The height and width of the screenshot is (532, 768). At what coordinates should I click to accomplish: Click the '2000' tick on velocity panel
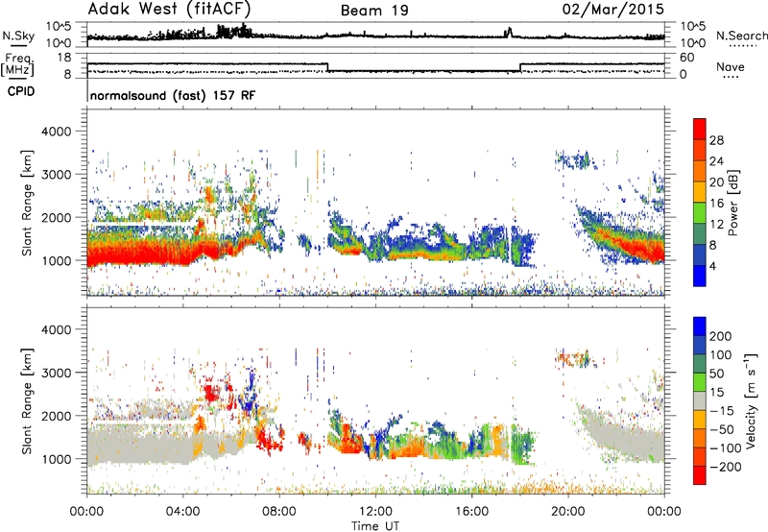(56, 417)
